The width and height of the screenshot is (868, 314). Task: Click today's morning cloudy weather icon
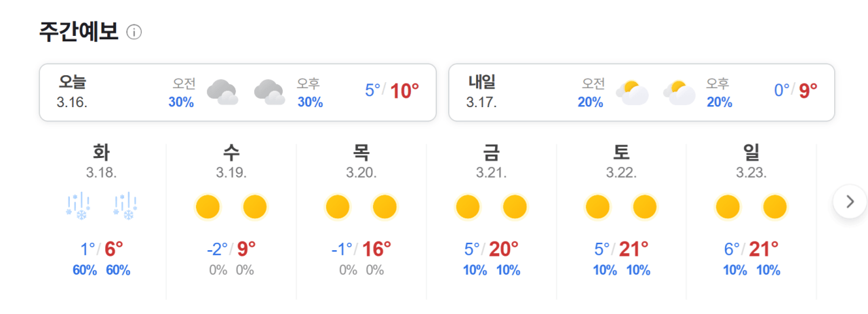point(222,92)
